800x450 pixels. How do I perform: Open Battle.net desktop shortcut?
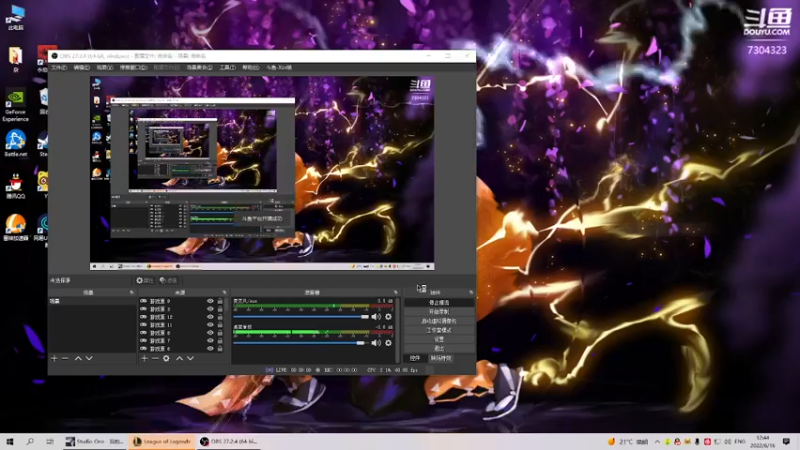click(x=15, y=143)
